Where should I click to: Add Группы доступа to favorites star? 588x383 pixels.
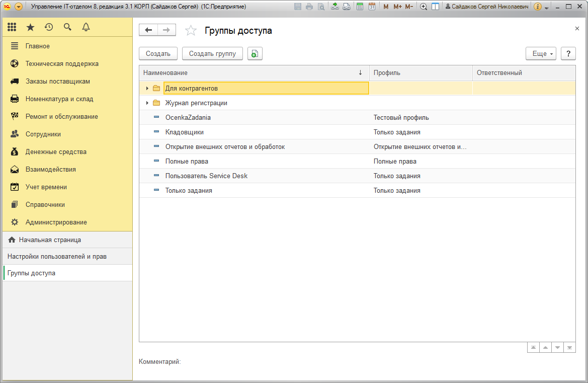tap(191, 30)
